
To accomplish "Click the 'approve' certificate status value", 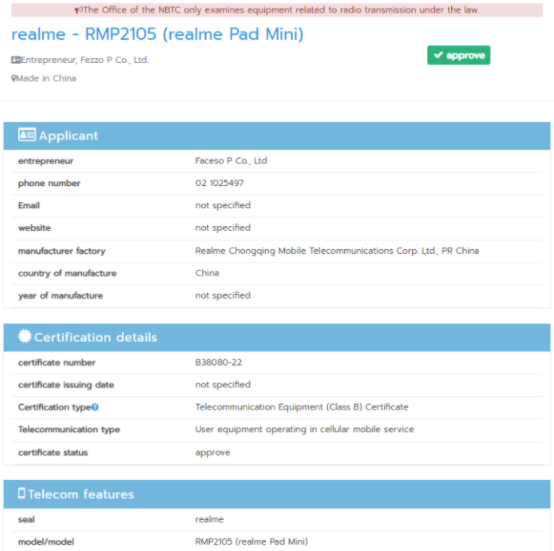I will pyautogui.click(x=213, y=453).
